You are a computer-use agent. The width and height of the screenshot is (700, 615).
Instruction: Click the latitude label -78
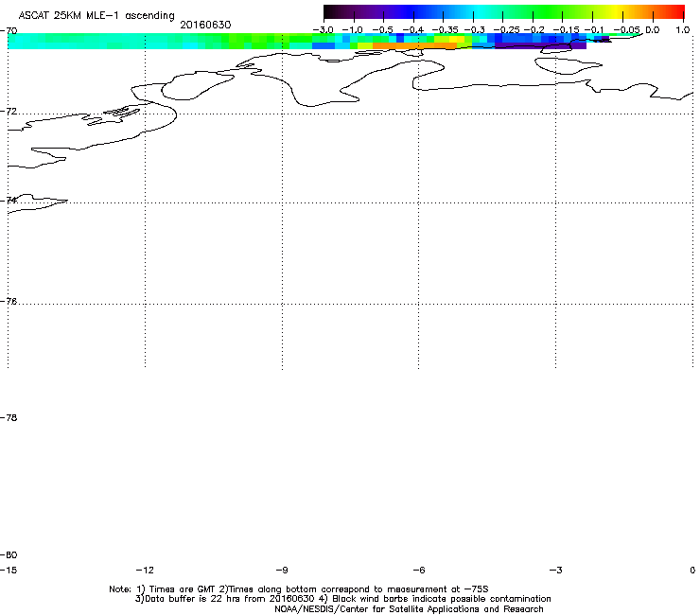pos(9,417)
